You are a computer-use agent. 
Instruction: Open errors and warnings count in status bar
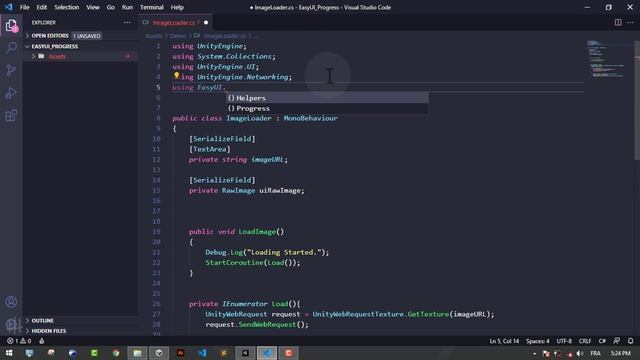click(19, 341)
